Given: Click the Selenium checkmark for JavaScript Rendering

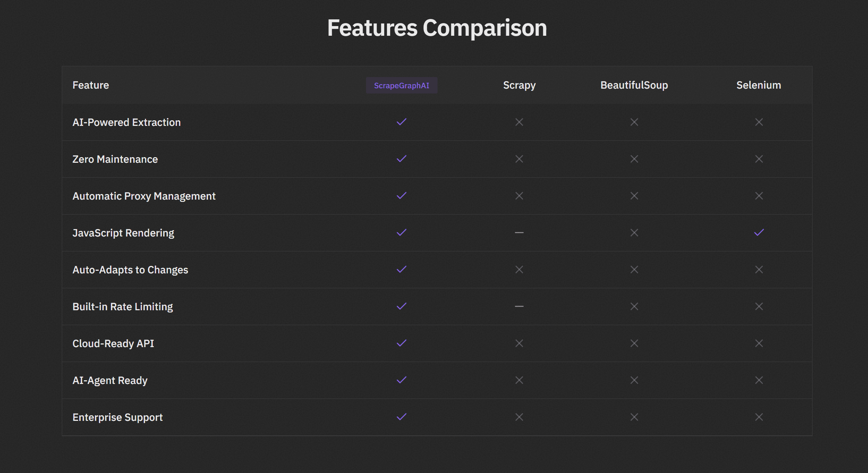Looking at the screenshot, I should pyautogui.click(x=759, y=232).
